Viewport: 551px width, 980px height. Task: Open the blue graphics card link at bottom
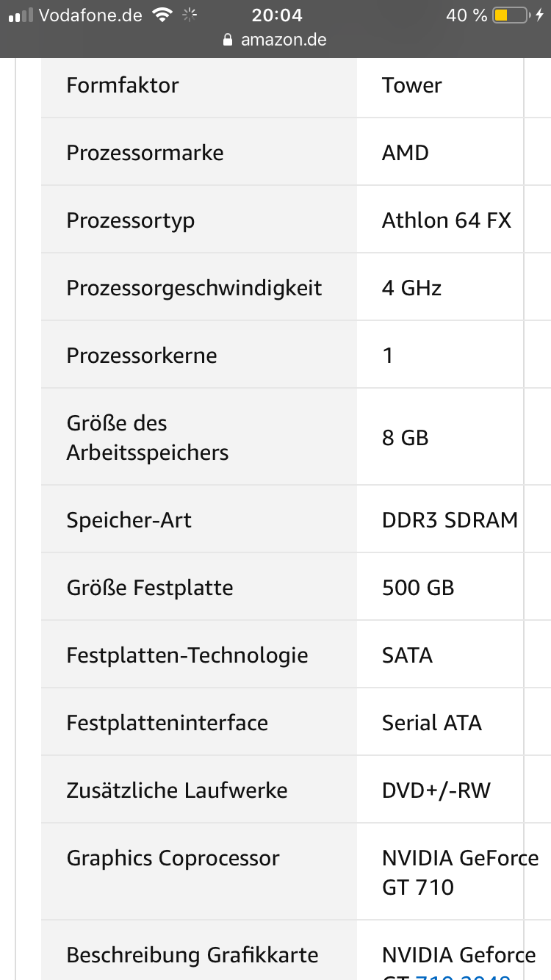coord(463,976)
